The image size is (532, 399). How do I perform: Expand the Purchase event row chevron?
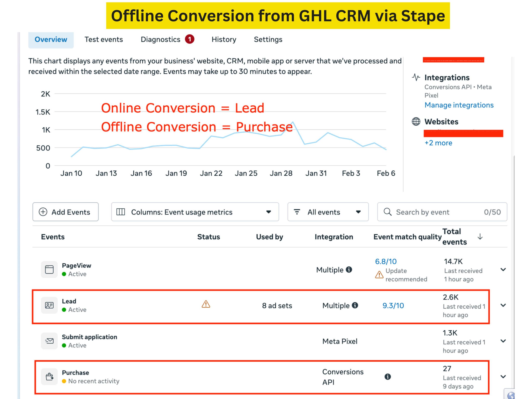(503, 377)
